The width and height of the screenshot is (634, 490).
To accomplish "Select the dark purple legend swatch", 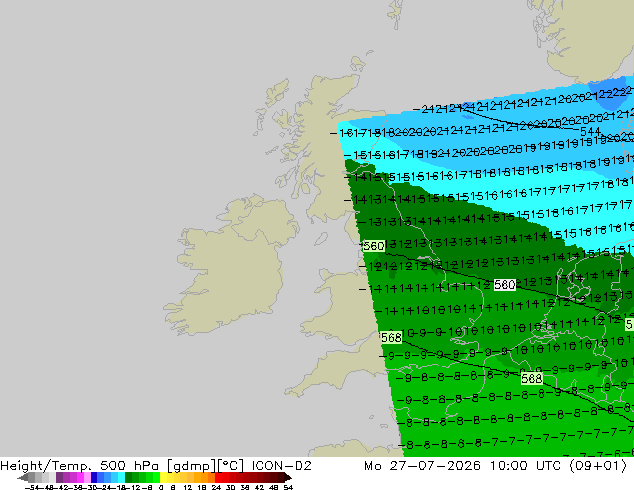I will 59,477.
